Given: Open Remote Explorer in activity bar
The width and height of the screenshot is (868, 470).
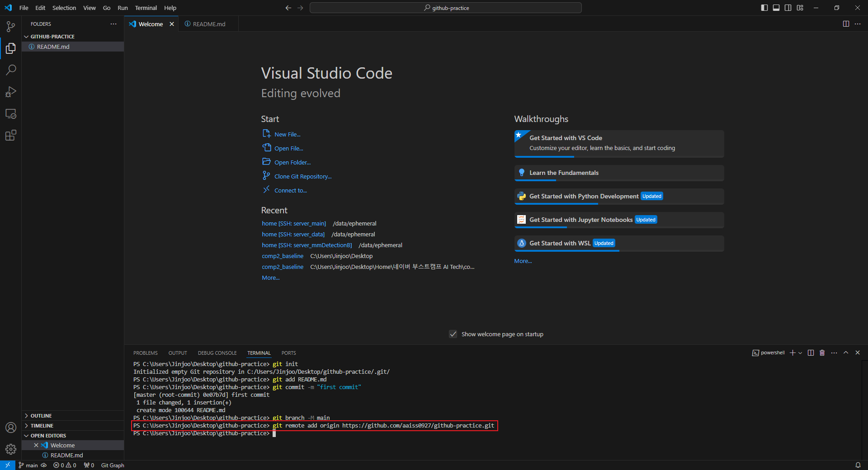Looking at the screenshot, I should (x=11, y=113).
